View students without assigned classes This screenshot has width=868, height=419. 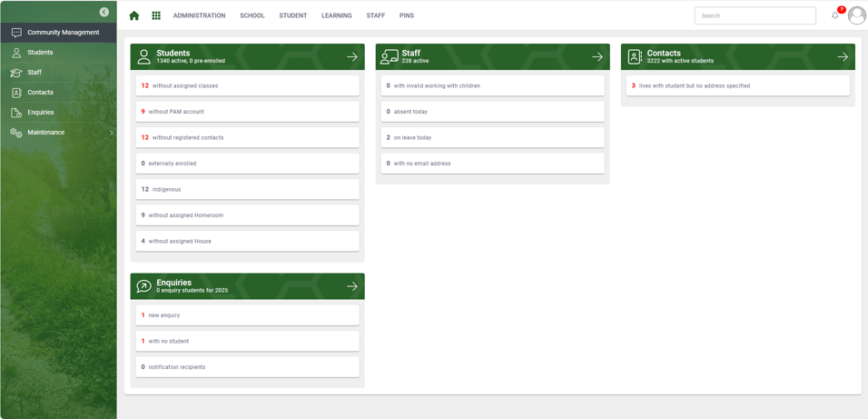pyautogui.click(x=247, y=86)
